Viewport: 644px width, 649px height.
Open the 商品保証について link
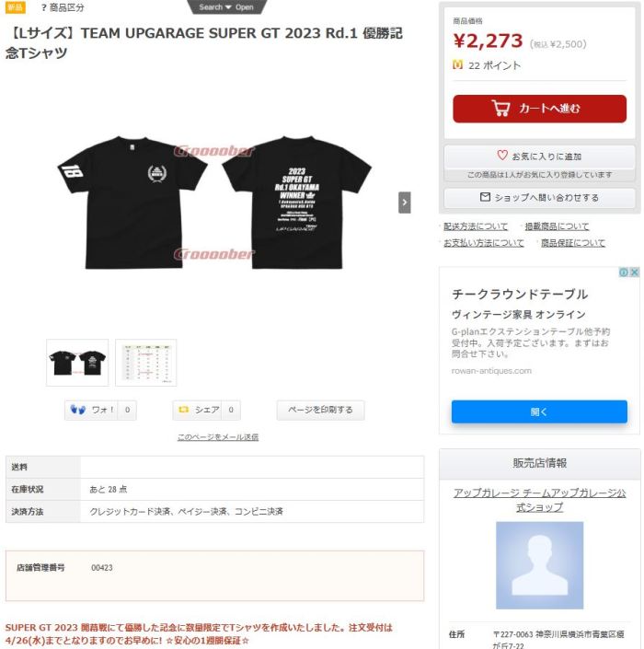pos(573,242)
